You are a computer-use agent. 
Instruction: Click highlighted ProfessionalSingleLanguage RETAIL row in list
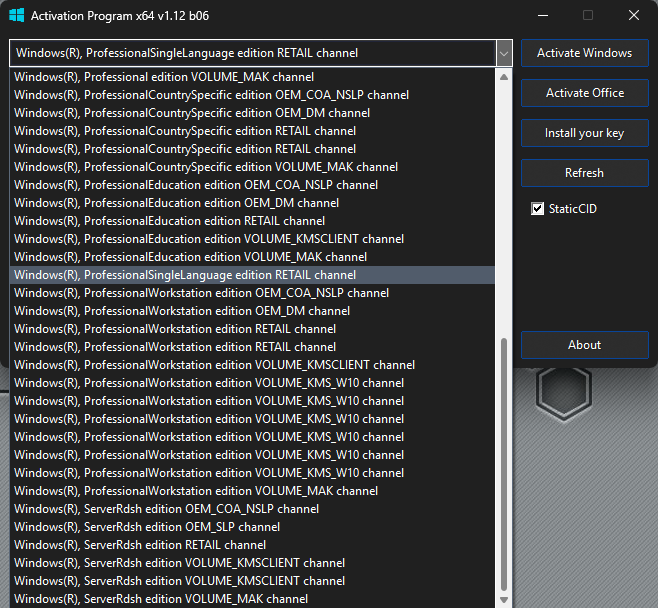252,275
